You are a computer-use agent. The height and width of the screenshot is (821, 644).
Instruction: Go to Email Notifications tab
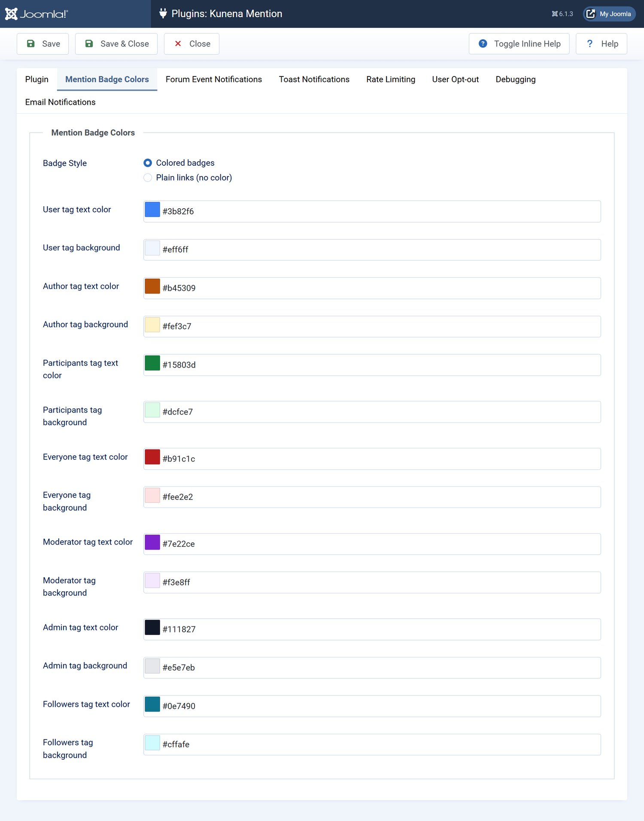pyautogui.click(x=61, y=102)
